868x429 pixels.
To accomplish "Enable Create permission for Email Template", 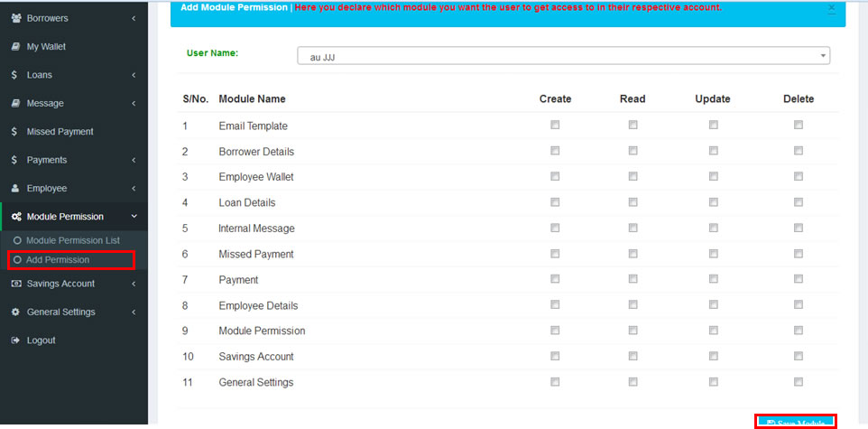I will (555, 126).
